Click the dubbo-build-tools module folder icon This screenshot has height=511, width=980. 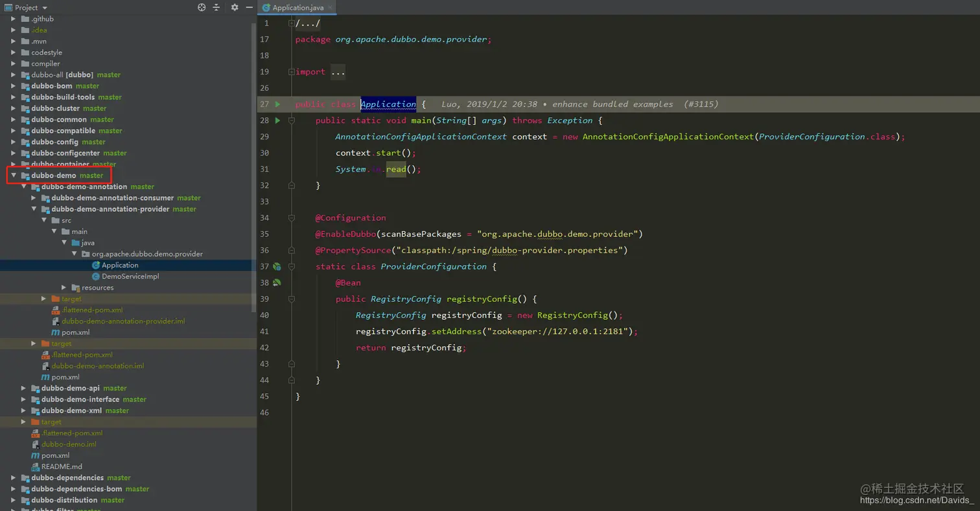(25, 97)
